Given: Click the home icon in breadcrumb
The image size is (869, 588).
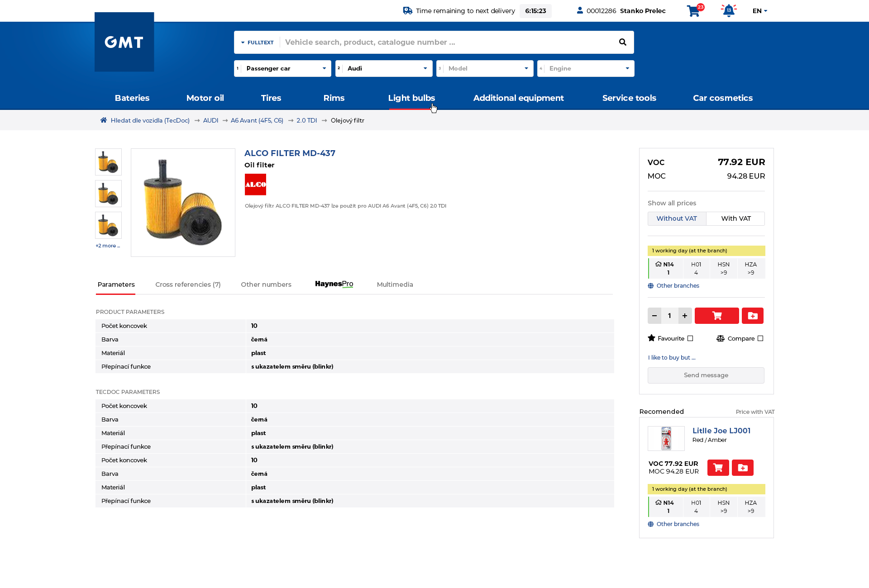Looking at the screenshot, I should pos(104,120).
